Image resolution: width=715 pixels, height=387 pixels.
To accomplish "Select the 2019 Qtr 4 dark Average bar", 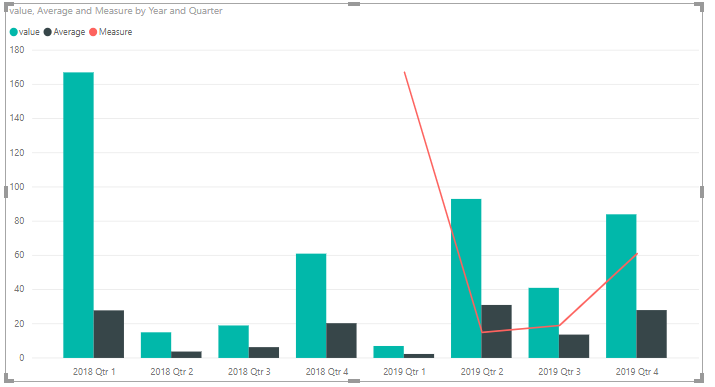I will (652, 334).
